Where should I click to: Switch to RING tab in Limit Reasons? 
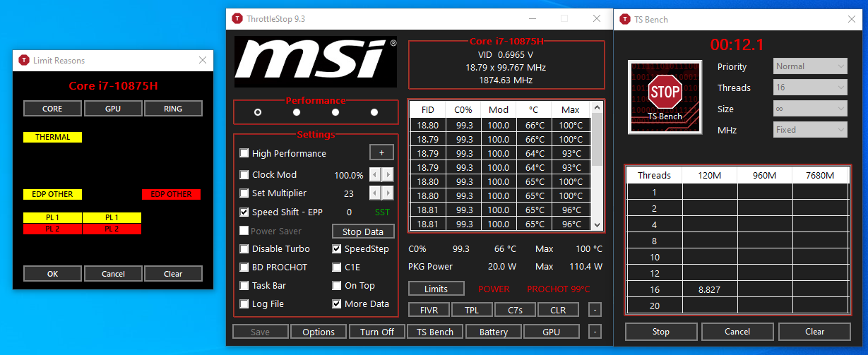(173, 109)
